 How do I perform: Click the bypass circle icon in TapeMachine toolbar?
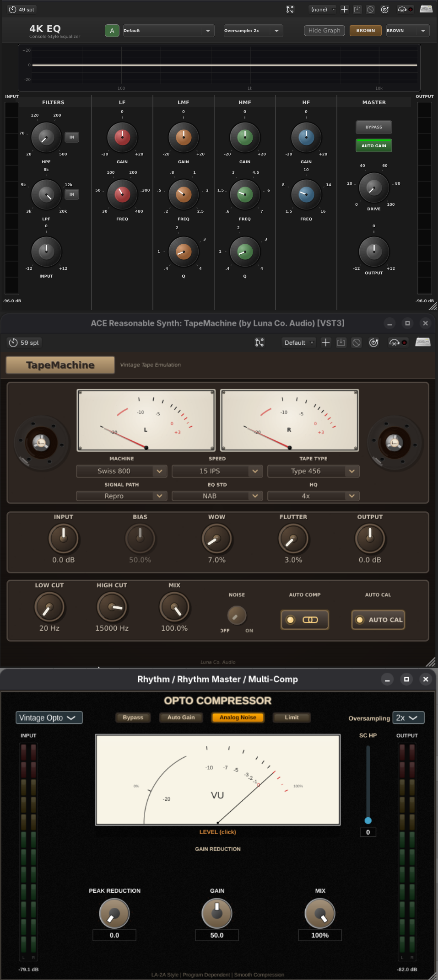click(x=357, y=343)
